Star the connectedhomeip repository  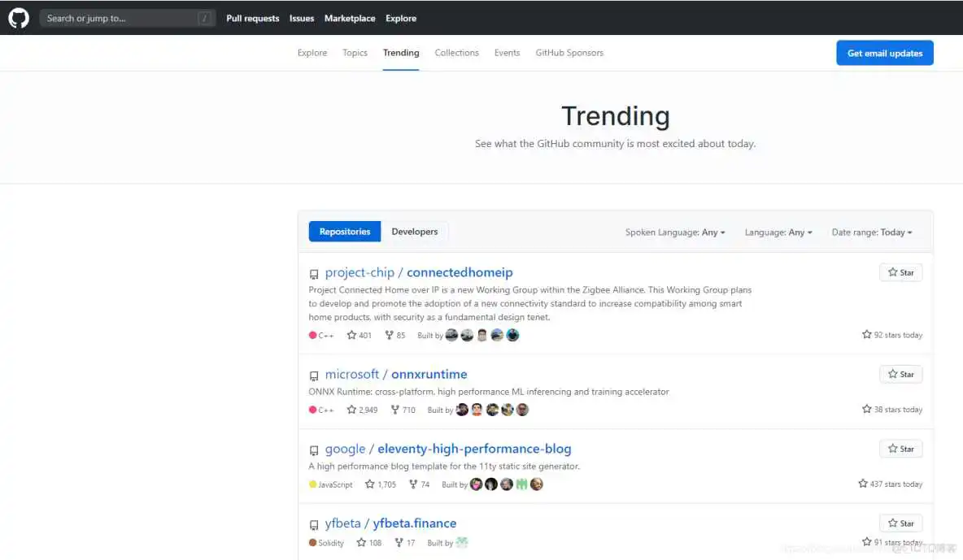900,272
